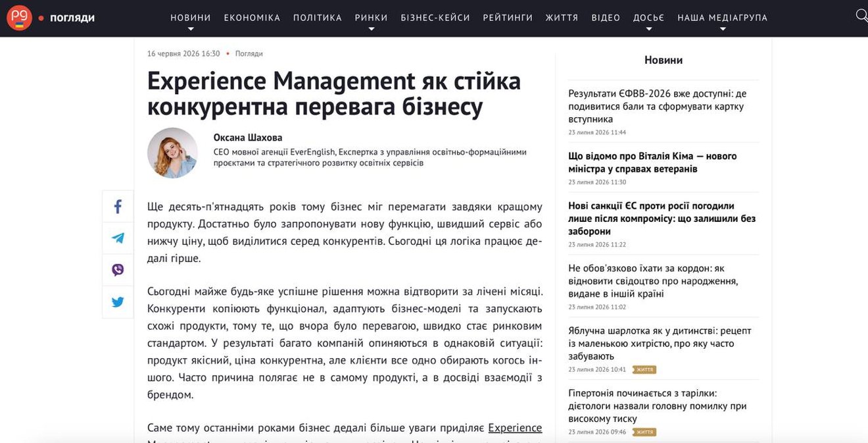Click the Погляди header label

point(72,18)
